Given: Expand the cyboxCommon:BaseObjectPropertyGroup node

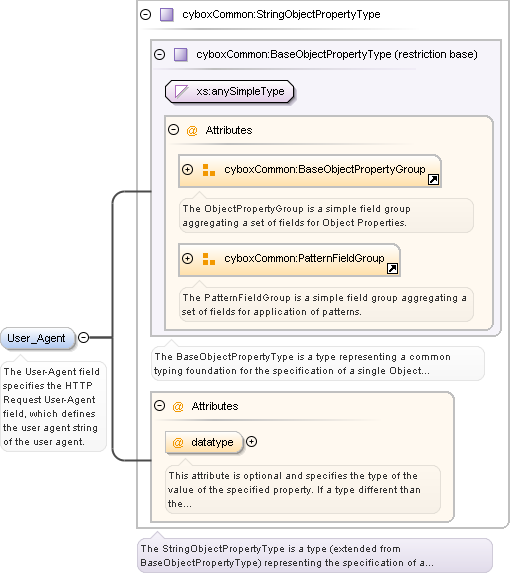Looking at the screenshot, I should [x=187, y=169].
